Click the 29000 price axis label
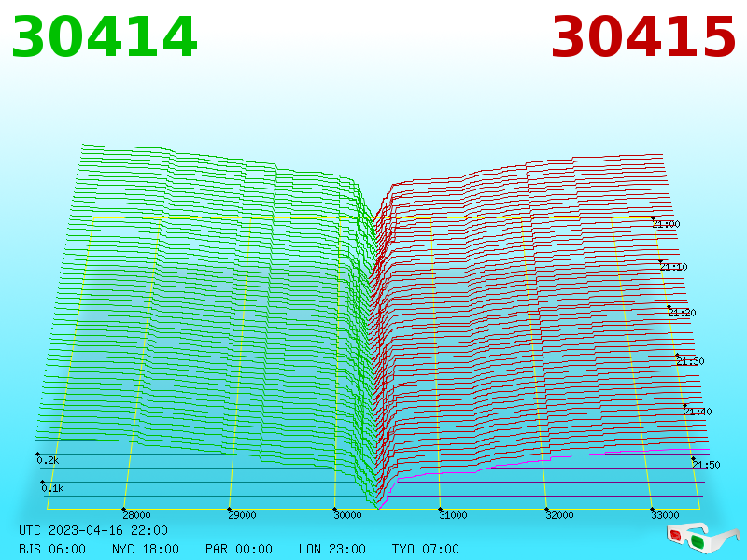This screenshot has height=560, width=747. tap(242, 515)
